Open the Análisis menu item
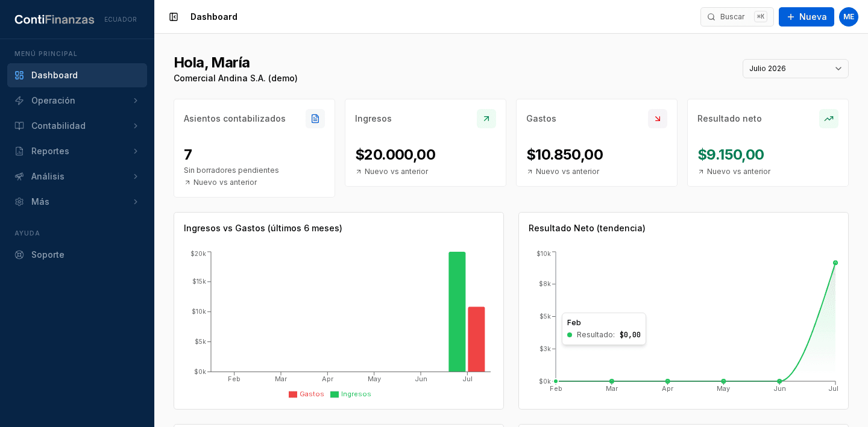The width and height of the screenshot is (868, 427). 77,176
